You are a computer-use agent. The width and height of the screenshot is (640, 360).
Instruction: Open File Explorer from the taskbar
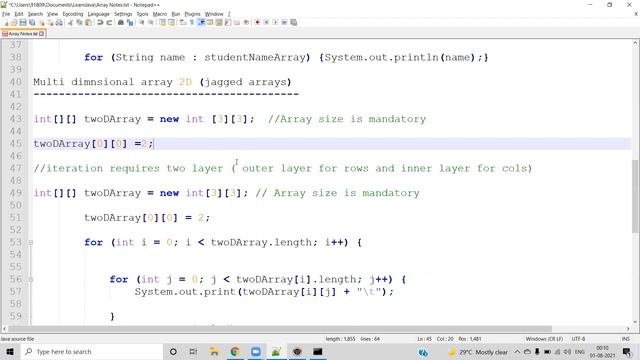tap(214, 351)
